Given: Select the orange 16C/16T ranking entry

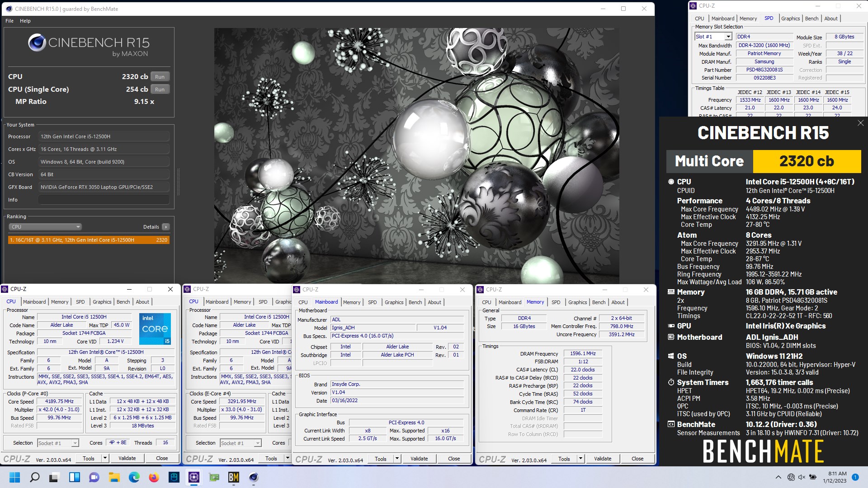Looking at the screenshot, I should pos(89,240).
